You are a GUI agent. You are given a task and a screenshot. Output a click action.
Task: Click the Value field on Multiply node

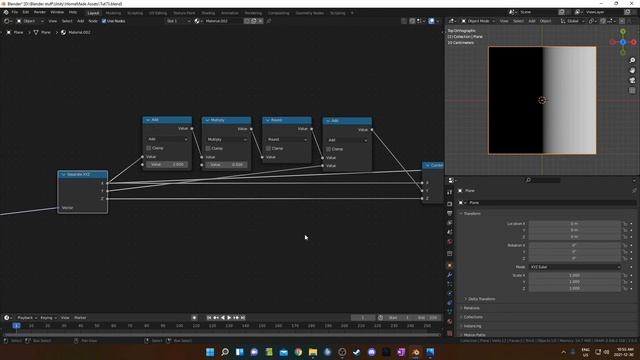click(227, 165)
